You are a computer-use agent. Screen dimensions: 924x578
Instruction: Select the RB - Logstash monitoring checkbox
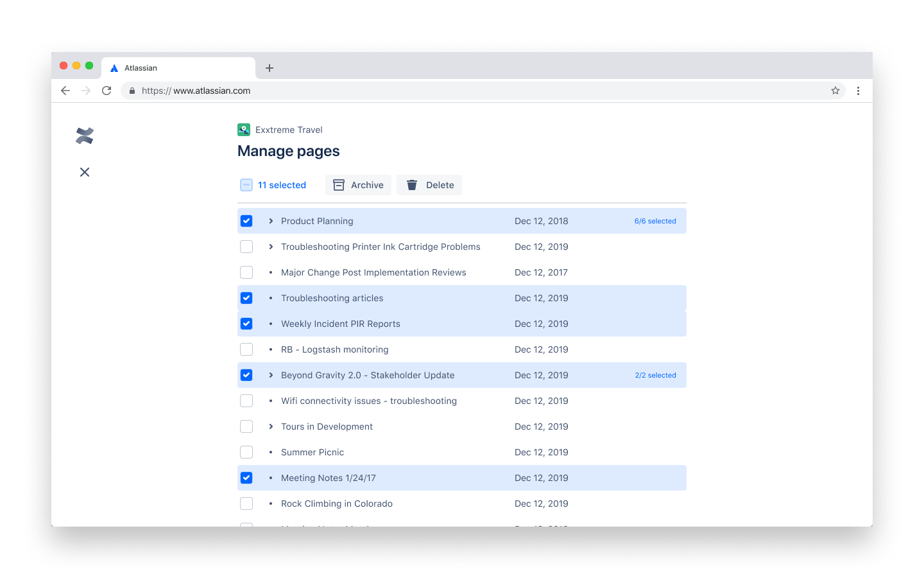click(x=246, y=349)
